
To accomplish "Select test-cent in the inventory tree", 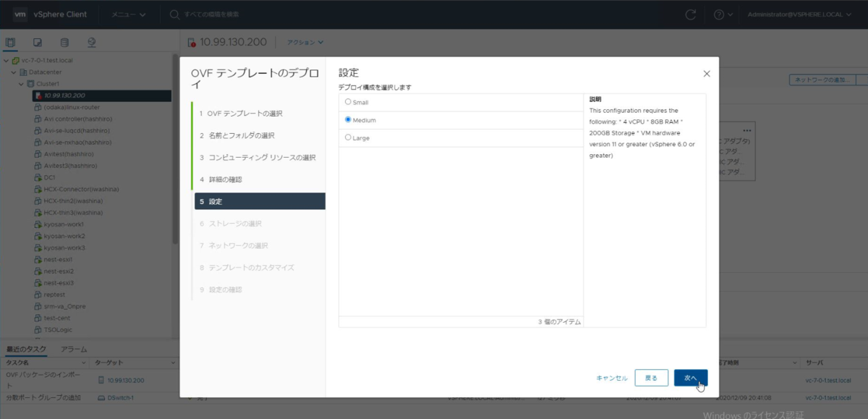I will tap(56, 318).
